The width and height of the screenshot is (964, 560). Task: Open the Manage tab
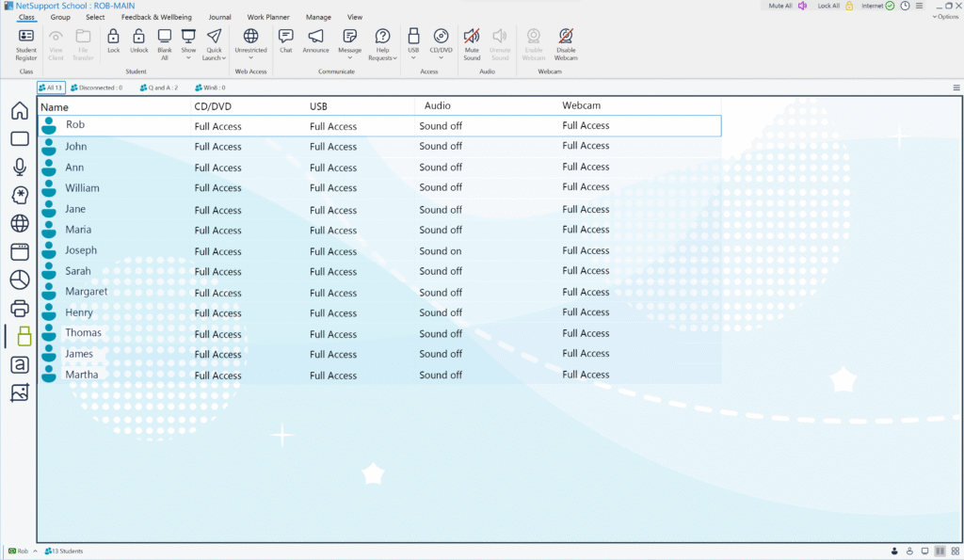coord(318,17)
